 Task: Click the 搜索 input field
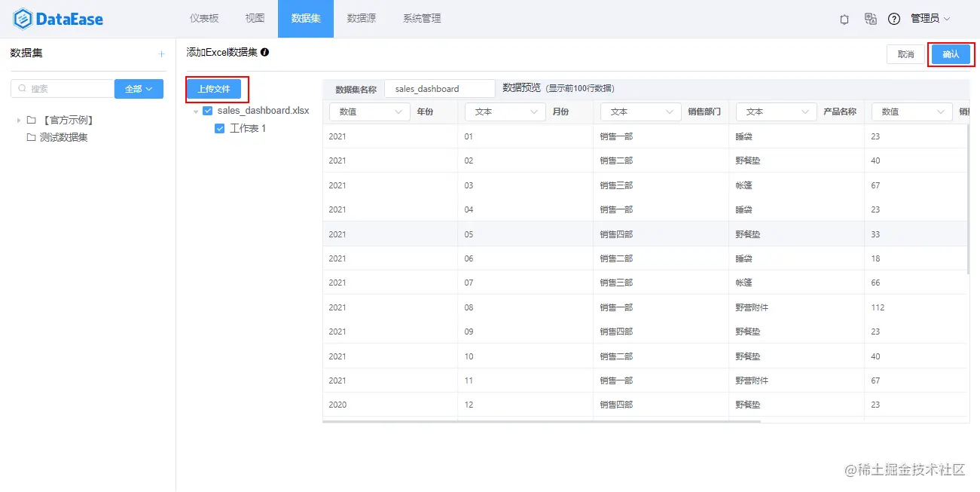point(63,89)
